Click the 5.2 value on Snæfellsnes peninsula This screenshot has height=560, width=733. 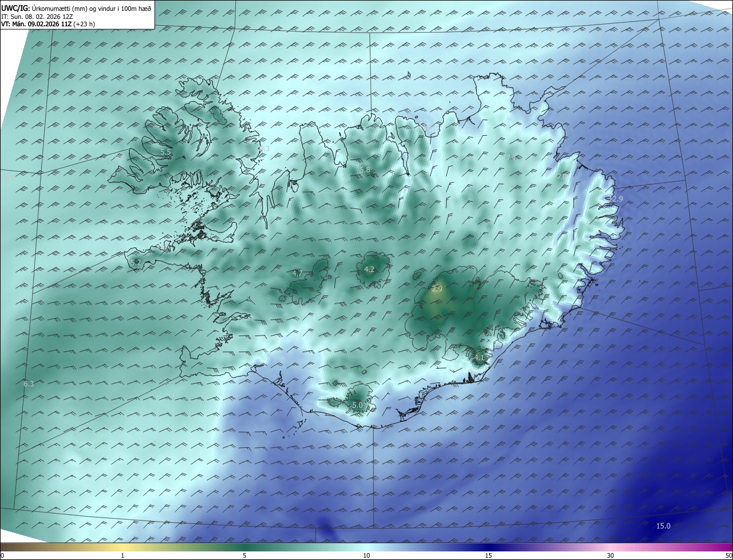point(136,262)
